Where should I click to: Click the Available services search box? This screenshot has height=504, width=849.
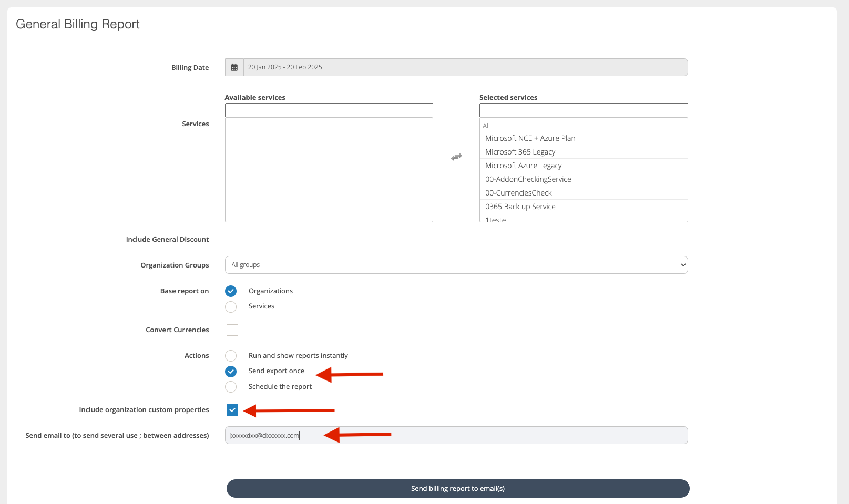[x=329, y=110]
